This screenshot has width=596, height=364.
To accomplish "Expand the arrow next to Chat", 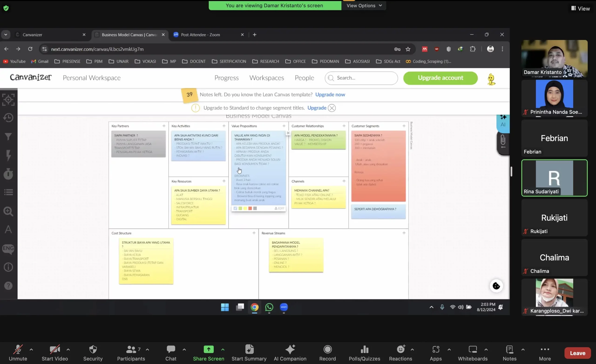I will point(184,350).
